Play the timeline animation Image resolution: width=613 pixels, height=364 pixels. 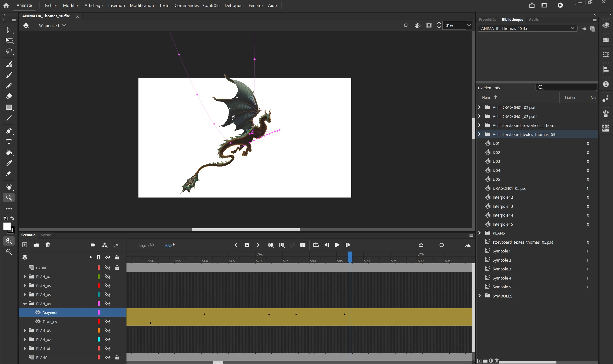[x=337, y=245]
